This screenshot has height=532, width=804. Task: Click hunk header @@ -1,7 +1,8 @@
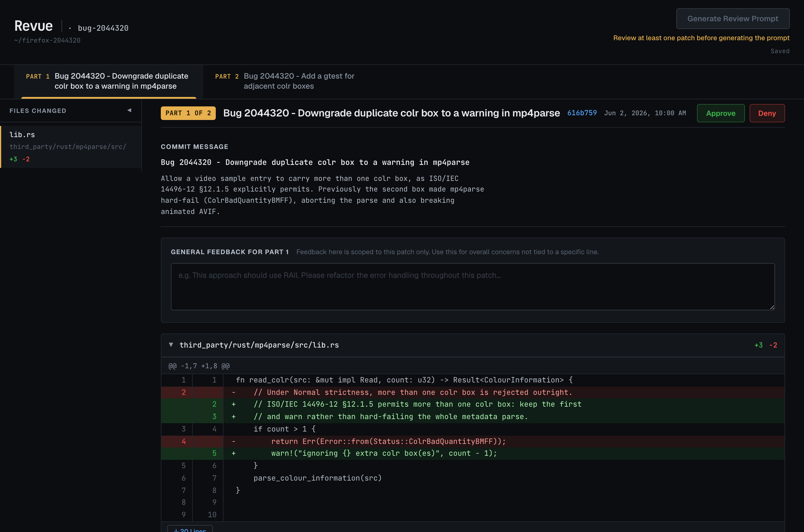coord(199,366)
